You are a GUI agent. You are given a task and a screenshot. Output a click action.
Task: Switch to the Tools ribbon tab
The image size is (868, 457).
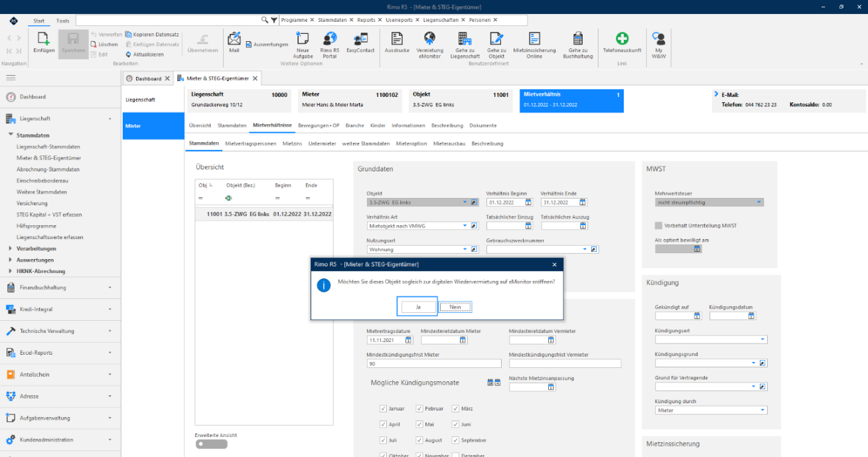(62, 21)
